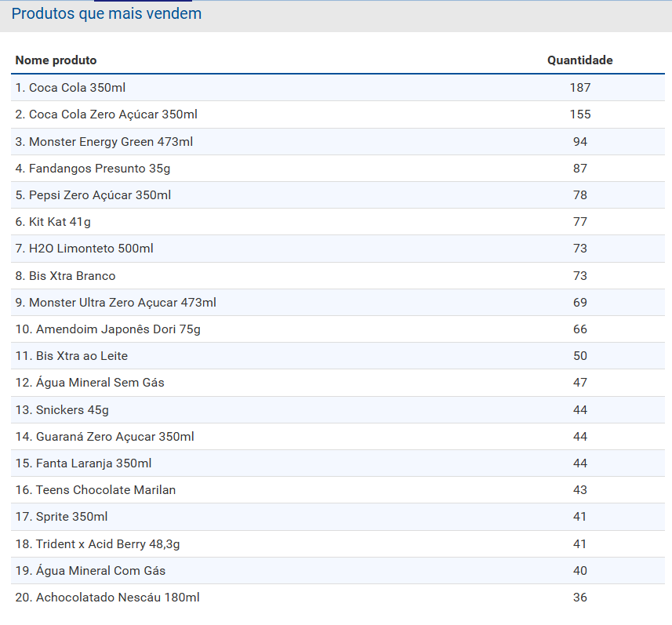Image resolution: width=672 pixels, height=625 pixels.
Task: Click "12. Água Mineral Sem Gás"
Action: [x=90, y=383]
